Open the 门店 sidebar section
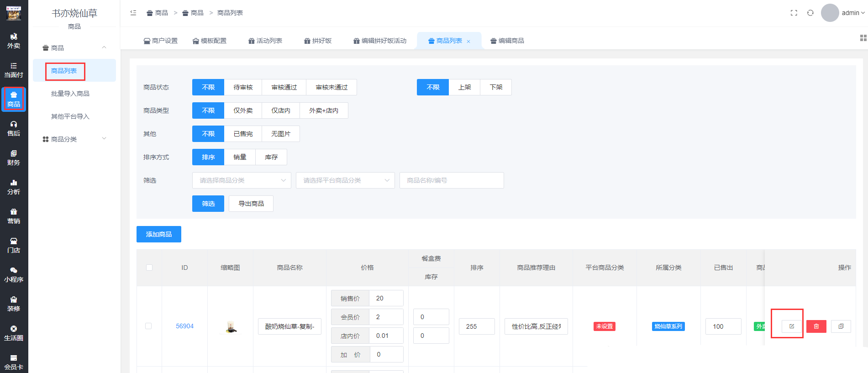 (14, 245)
